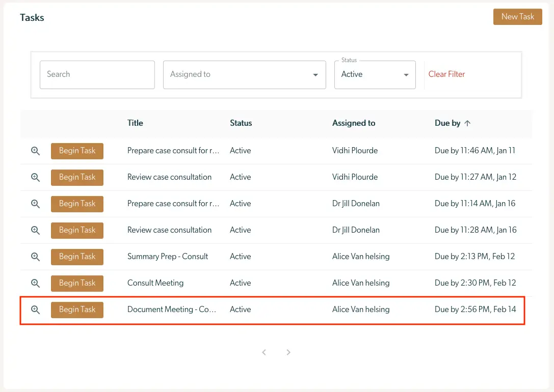Expand the Assigned to dropdown arrow
554x392 pixels.
point(315,74)
